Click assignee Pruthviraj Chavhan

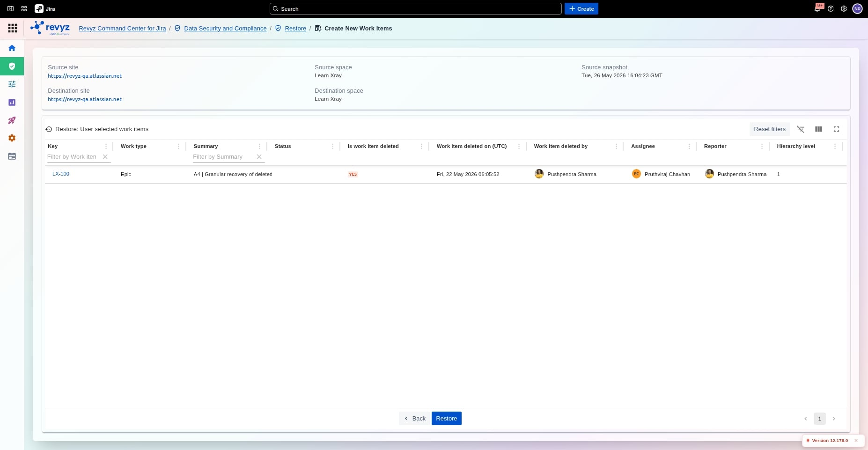click(661, 174)
